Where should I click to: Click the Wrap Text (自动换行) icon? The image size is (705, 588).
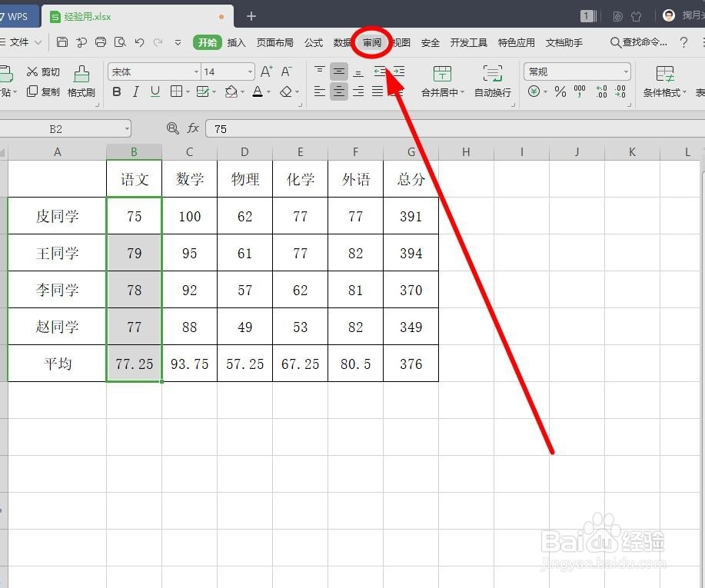pos(492,73)
